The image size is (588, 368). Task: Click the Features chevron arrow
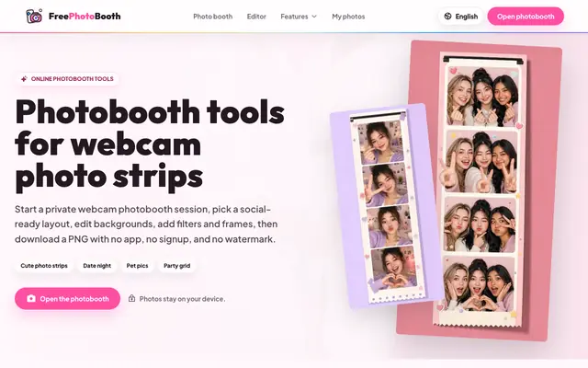(314, 17)
